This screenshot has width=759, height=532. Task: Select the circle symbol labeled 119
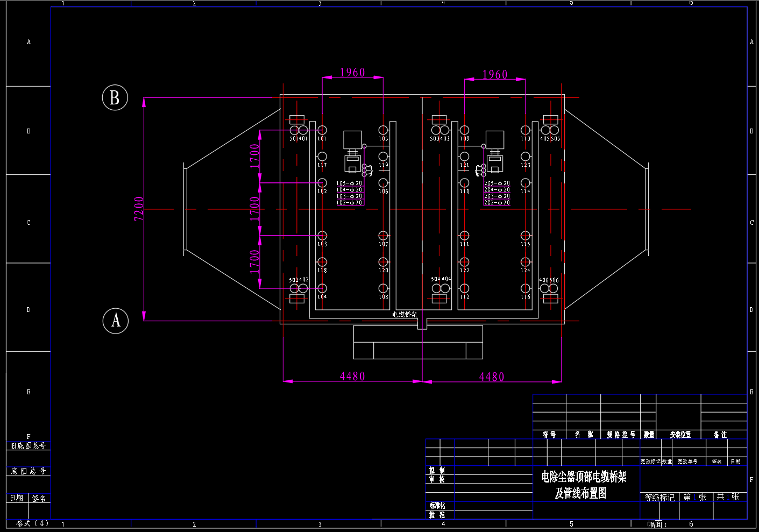(383, 157)
